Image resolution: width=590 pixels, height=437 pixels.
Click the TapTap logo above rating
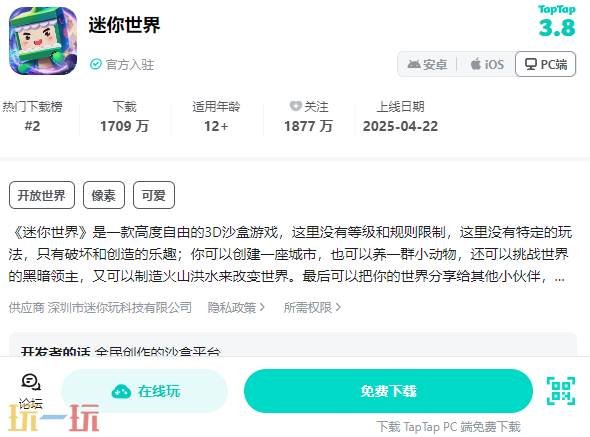pyautogui.click(x=557, y=9)
